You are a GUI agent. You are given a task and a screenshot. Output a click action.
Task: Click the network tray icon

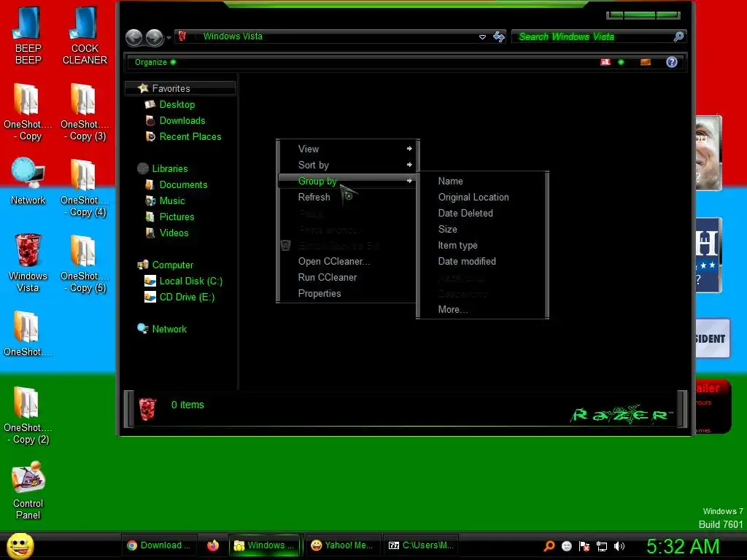(x=602, y=546)
